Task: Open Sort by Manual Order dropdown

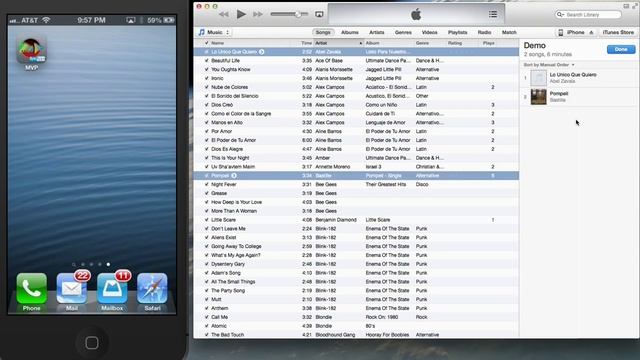Action: (x=549, y=65)
